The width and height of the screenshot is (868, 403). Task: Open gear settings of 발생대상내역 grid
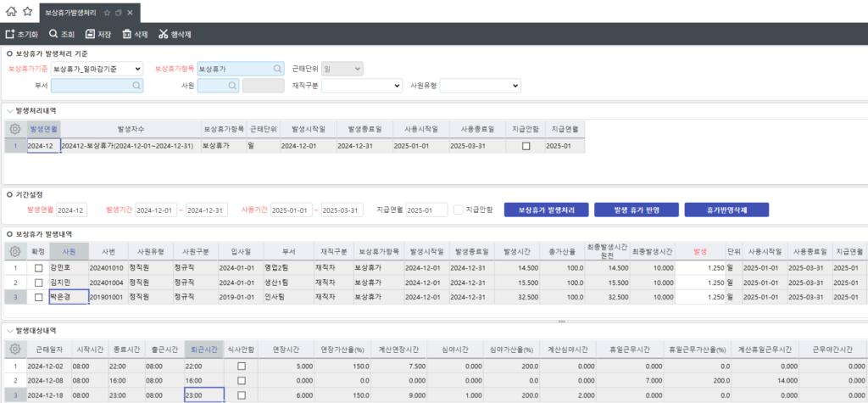[x=15, y=349]
